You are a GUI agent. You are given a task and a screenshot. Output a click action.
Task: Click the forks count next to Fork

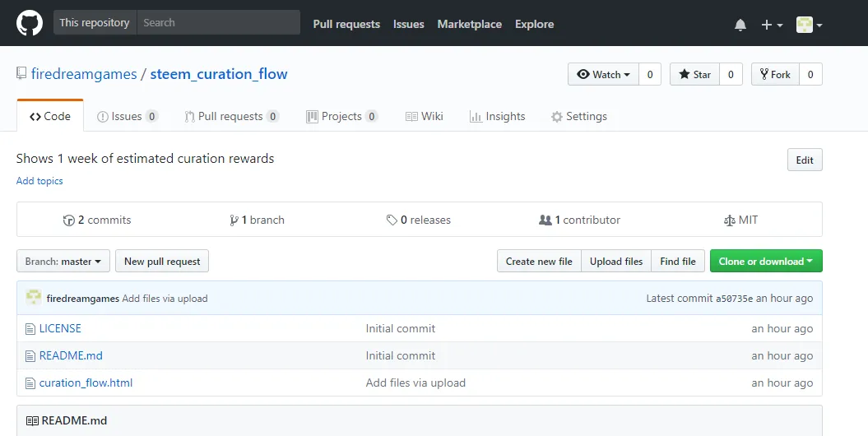pos(810,74)
